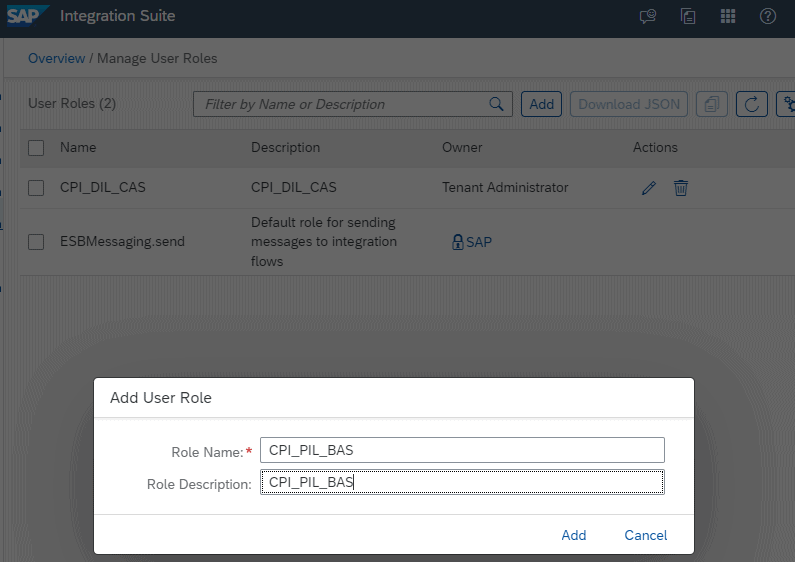Click the Name column header
This screenshot has width=795, height=562.
coord(78,148)
